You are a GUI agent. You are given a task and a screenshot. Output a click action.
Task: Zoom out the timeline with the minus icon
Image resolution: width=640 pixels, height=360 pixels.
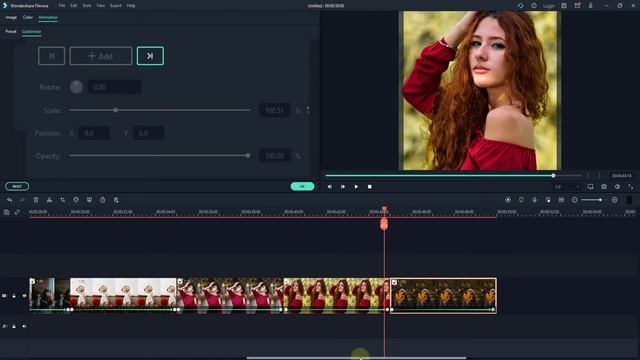tap(575, 200)
